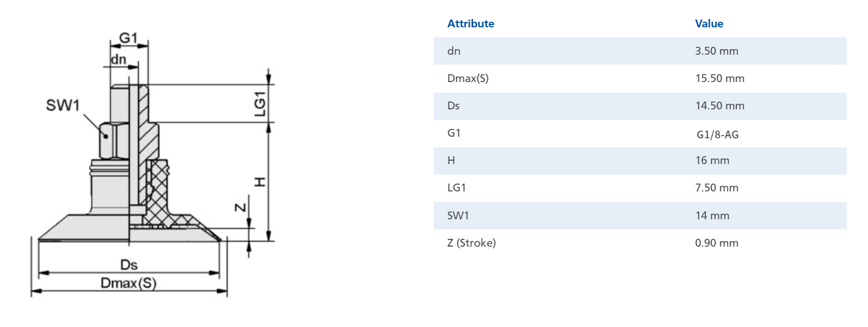Image resolution: width=868 pixels, height=327 pixels.
Task: Click the 15.50 mm value
Action: pyautogui.click(x=719, y=78)
